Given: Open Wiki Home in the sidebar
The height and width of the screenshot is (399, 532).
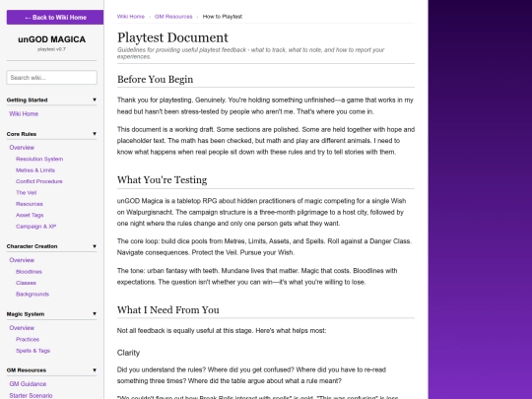Looking at the screenshot, I should 24,114.
